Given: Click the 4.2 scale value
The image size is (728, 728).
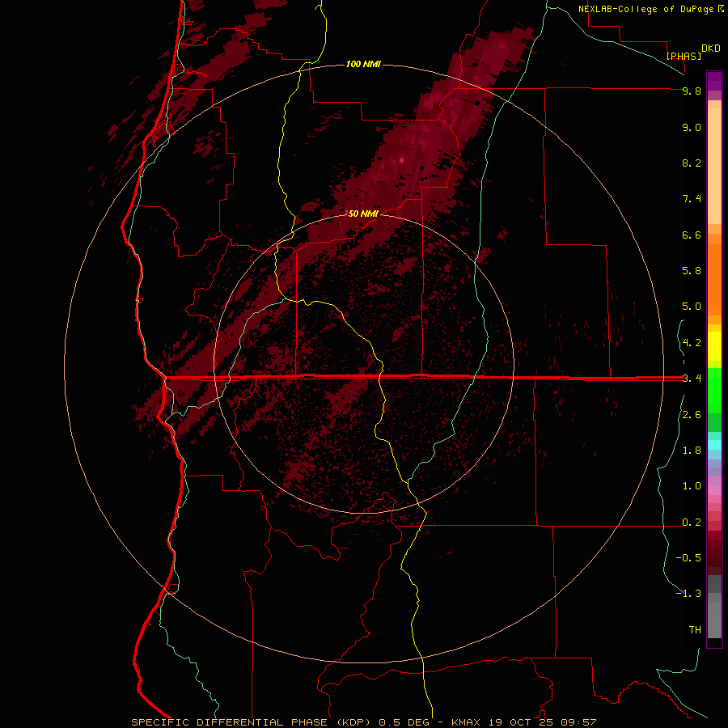Looking at the screenshot, I should [692, 343].
